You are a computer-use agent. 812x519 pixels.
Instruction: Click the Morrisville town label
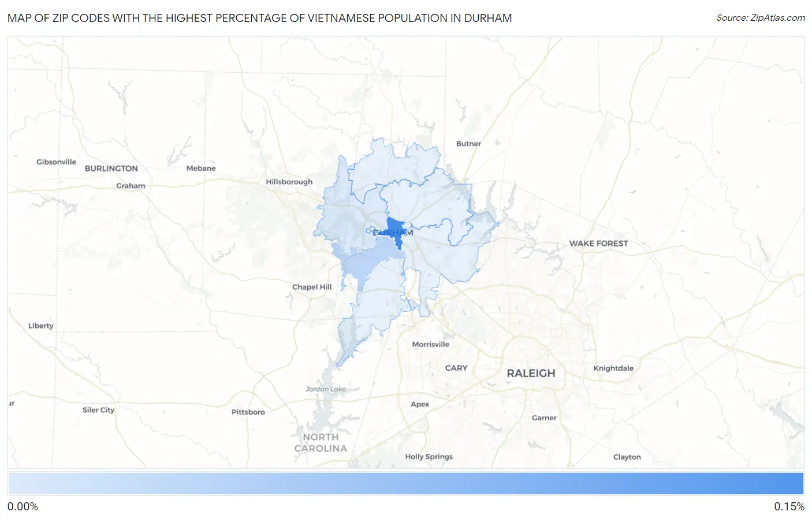(430, 344)
